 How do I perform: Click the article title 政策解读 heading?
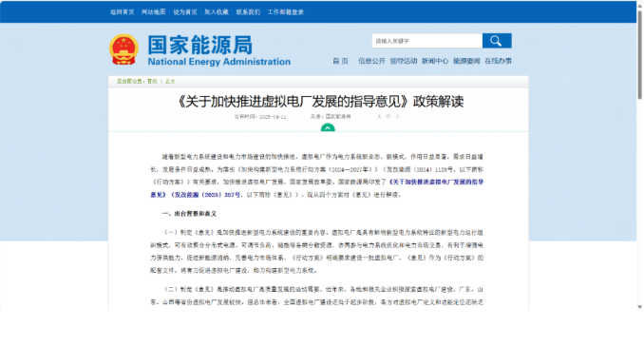coord(321,101)
